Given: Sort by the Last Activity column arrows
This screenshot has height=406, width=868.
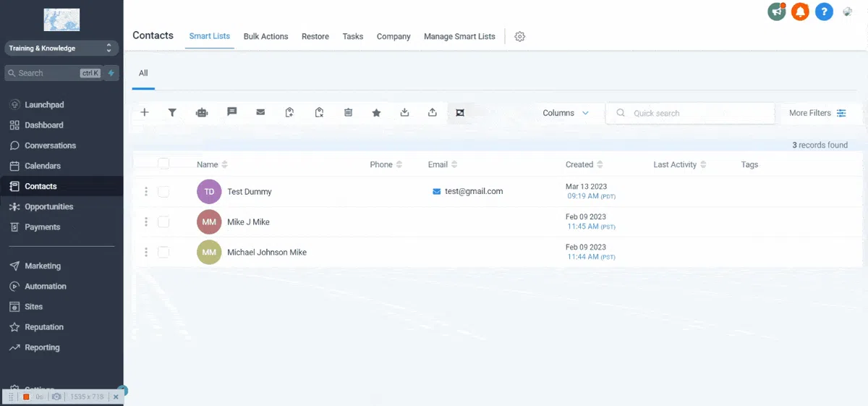Looking at the screenshot, I should coord(703,165).
